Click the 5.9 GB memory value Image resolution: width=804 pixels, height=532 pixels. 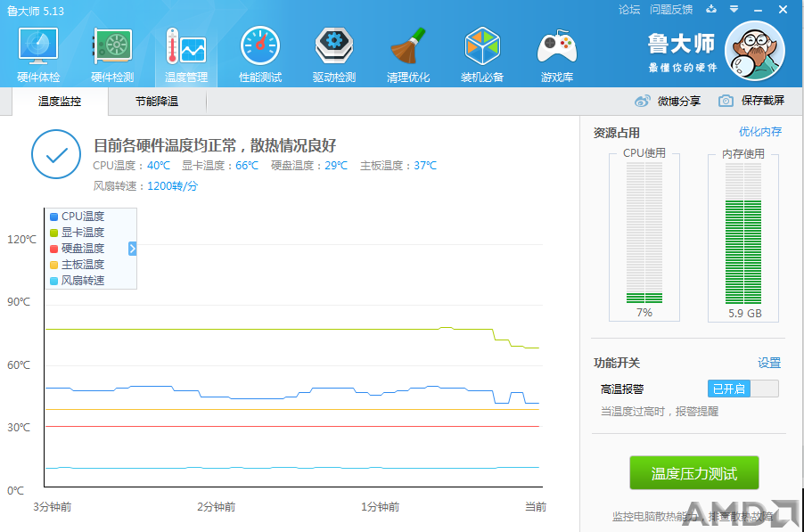pyautogui.click(x=744, y=313)
